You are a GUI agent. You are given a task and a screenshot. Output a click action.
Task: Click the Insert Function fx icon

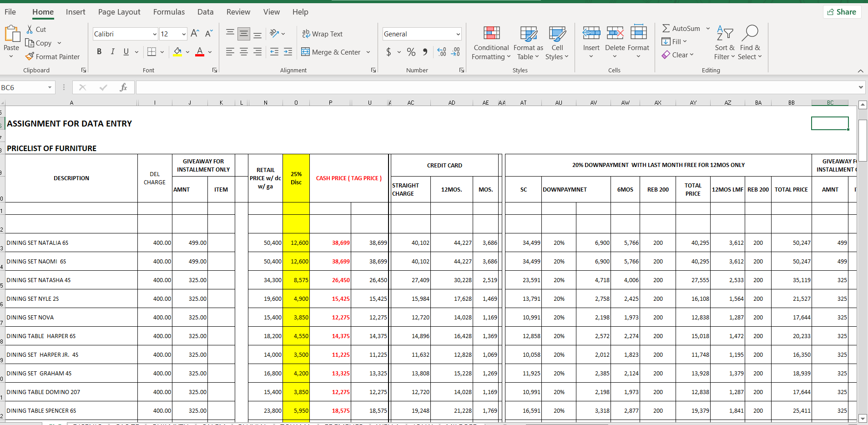click(x=123, y=87)
